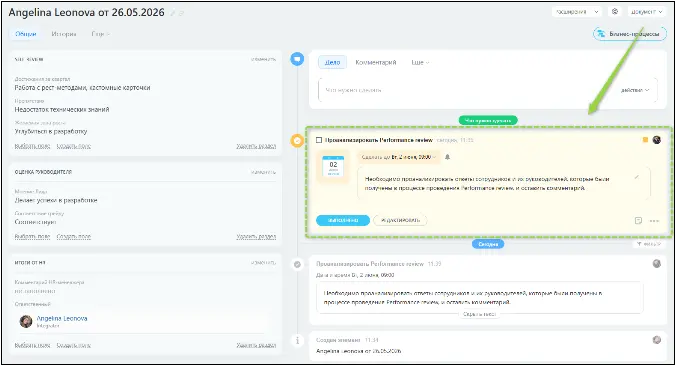Click the 'Бизнес-процессы' button
The width and height of the screenshot is (677, 367).
point(630,34)
